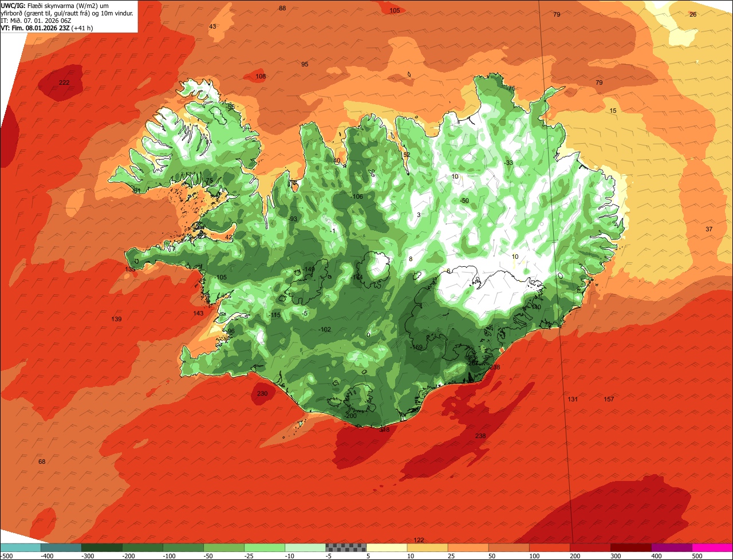Click the 'VT: Fim. 08.01.2026 23Z (+41 h)' line

click(47, 27)
